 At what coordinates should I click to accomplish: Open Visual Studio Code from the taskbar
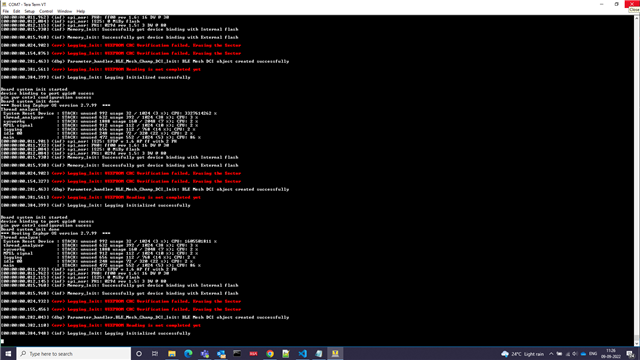pyautogui.click(x=302, y=353)
